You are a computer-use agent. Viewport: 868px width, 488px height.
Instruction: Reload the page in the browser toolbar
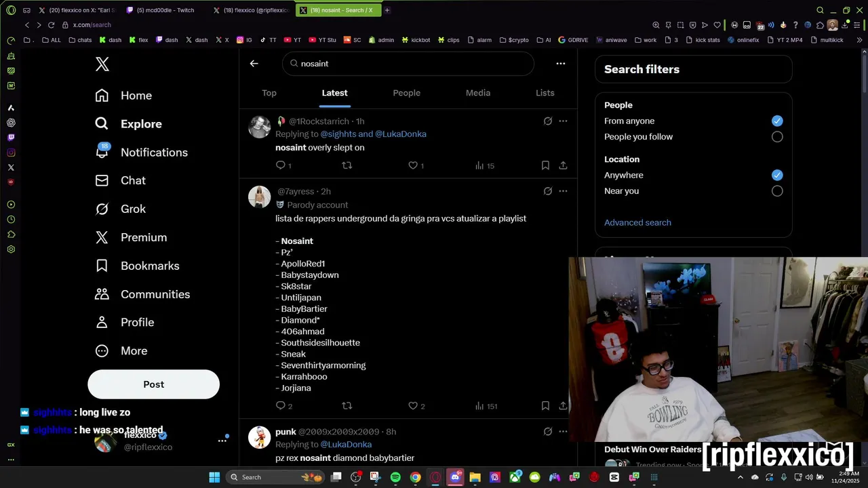point(51,25)
